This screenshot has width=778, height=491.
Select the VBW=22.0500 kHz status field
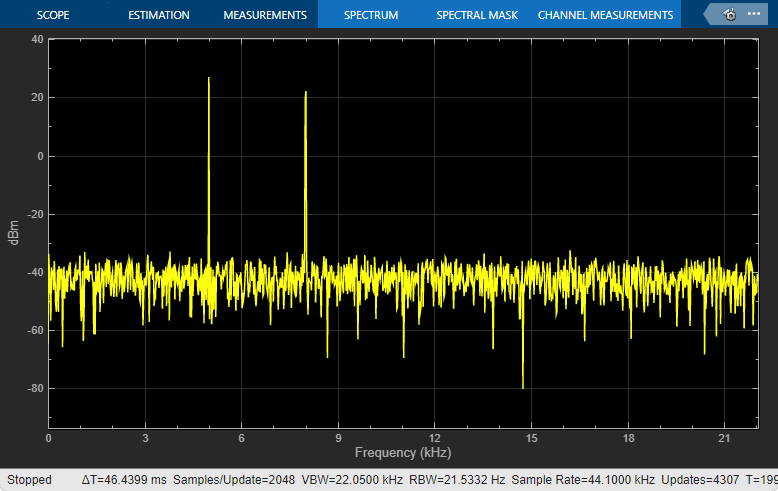tap(352, 480)
